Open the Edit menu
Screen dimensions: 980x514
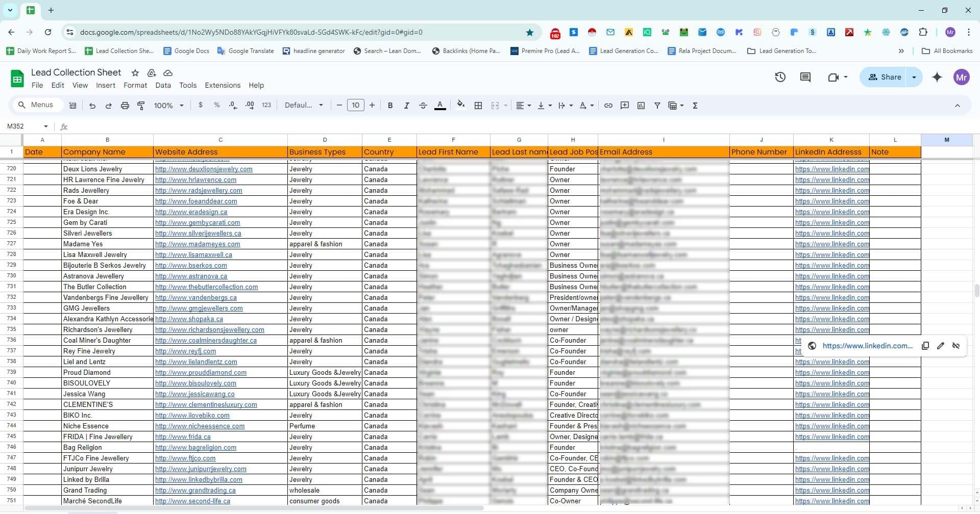pyautogui.click(x=58, y=85)
